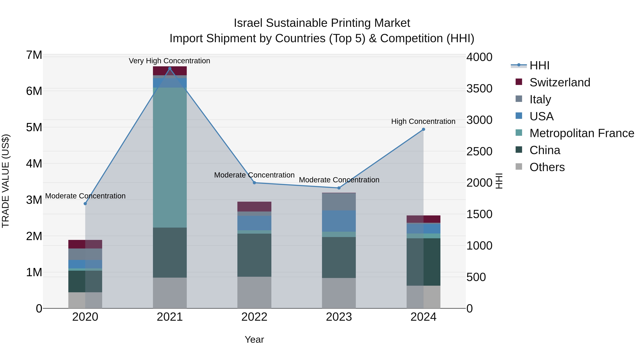Click the 'Moderate Concentration' label above 2020
Viewport: 644px width, 362px height.
[85, 196]
